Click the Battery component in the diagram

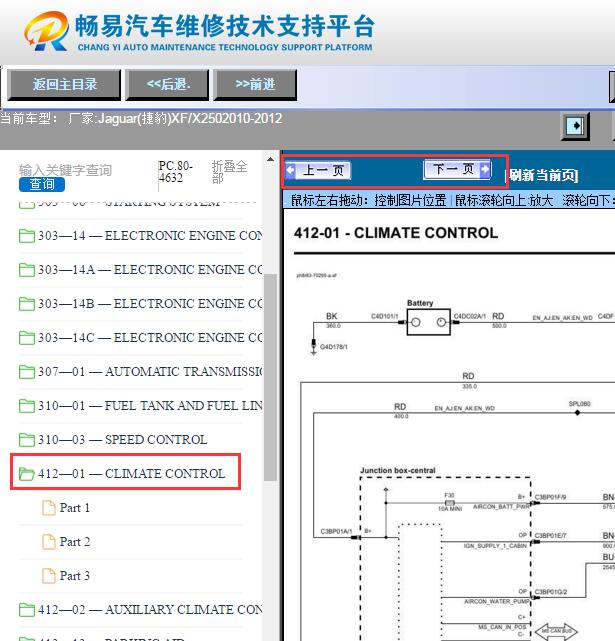pyautogui.click(x=429, y=322)
